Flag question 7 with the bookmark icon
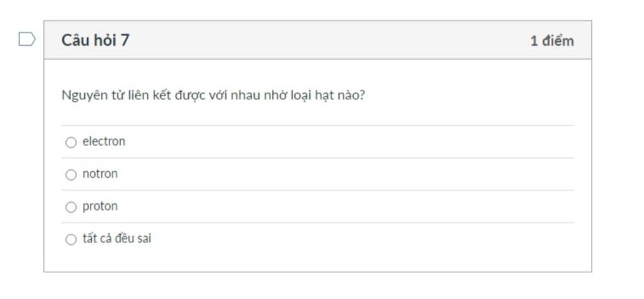Screen dimensions: 644x299 [27, 40]
